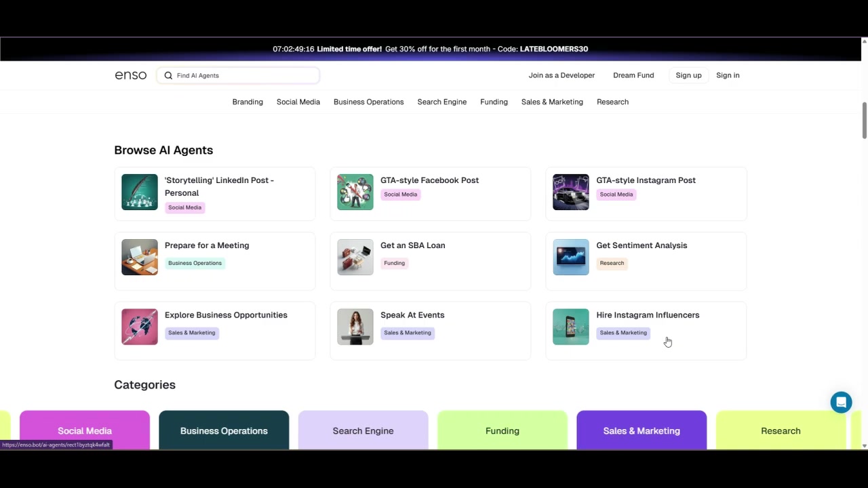Click the enso logo
This screenshot has height=488, width=868.
point(130,75)
